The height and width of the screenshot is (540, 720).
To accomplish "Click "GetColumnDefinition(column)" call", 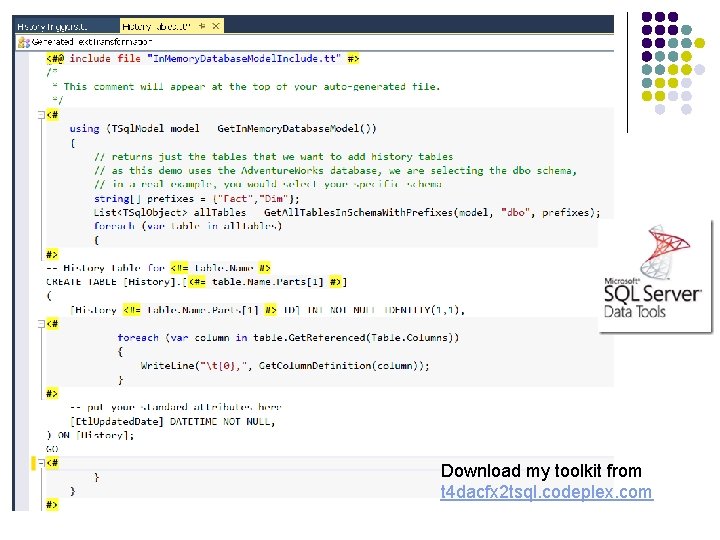I will tap(341, 366).
